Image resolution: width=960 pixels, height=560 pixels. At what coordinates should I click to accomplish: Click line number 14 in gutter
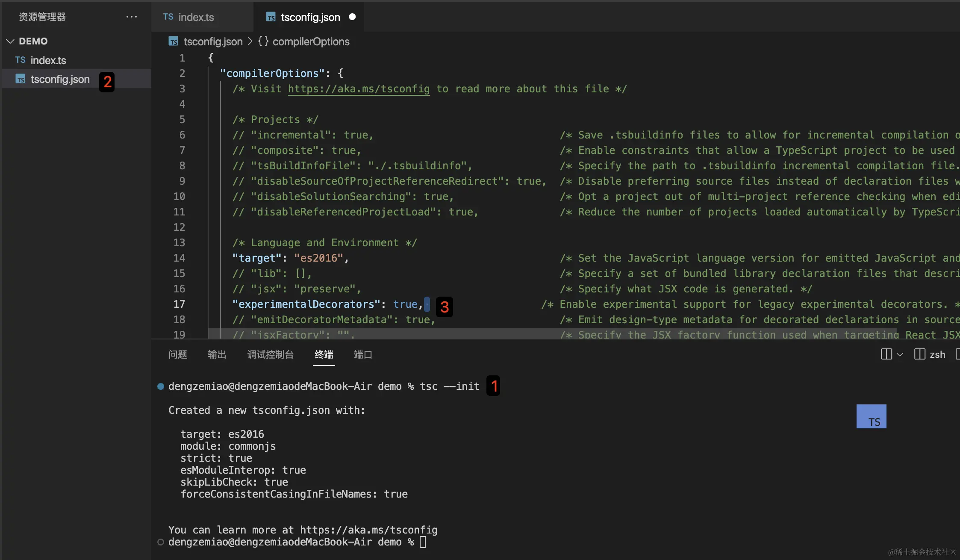pyautogui.click(x=179, y=258)
